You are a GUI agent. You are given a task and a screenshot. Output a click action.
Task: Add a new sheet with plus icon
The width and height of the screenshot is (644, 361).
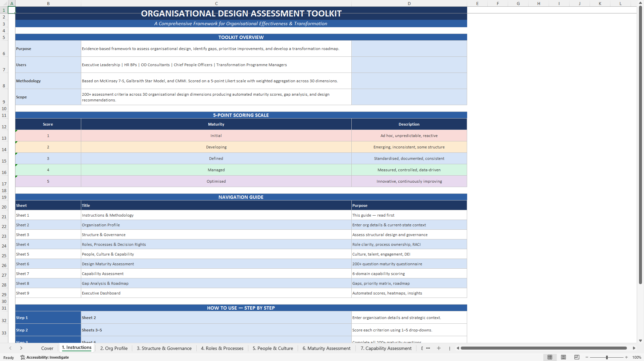[439, 348]
